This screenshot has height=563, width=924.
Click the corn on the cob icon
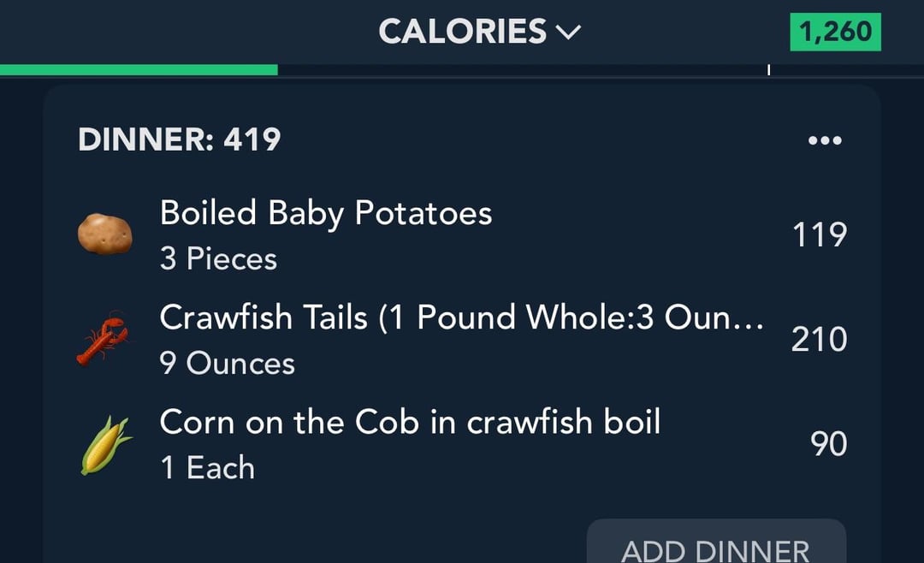[105, 445]
